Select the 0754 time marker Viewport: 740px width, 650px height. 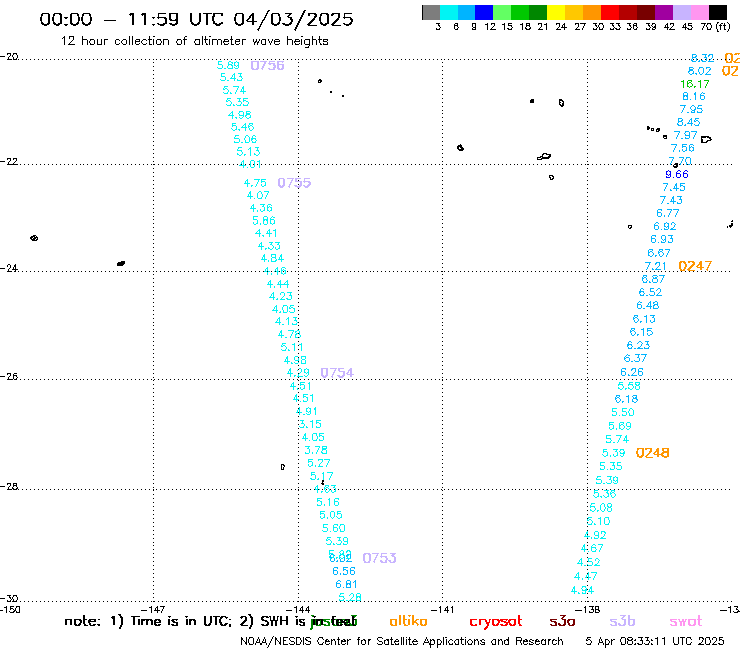click(x=337, y=373)
